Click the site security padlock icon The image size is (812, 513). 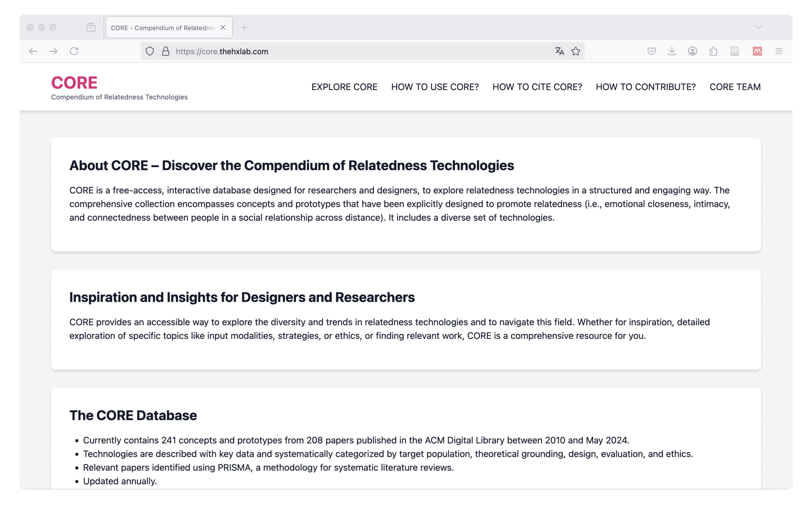(x=166, y=51)
